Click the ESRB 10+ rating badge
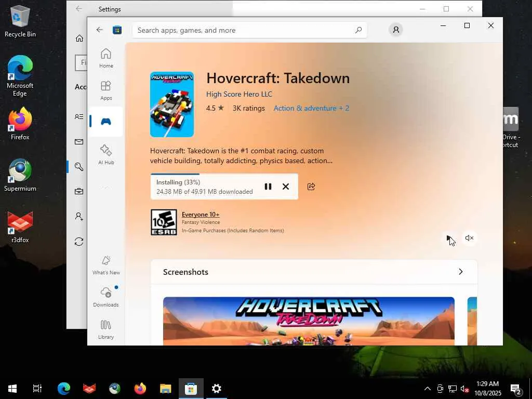The height and width of the screenshot is (399, 532). click(164, 222)
